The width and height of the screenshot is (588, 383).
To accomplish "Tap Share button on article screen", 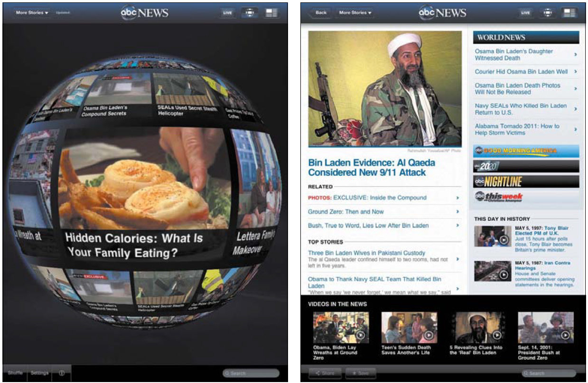I will (x=325, y=373).
